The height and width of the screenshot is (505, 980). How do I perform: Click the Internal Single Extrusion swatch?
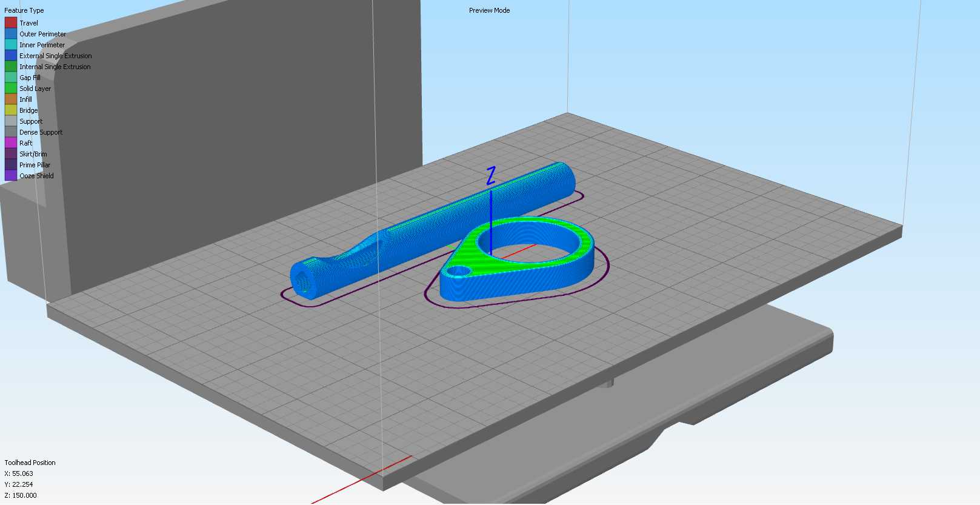(x=11, y=67)
